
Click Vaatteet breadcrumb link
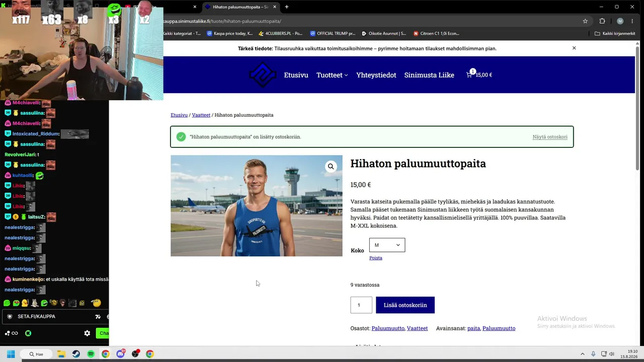201,115
